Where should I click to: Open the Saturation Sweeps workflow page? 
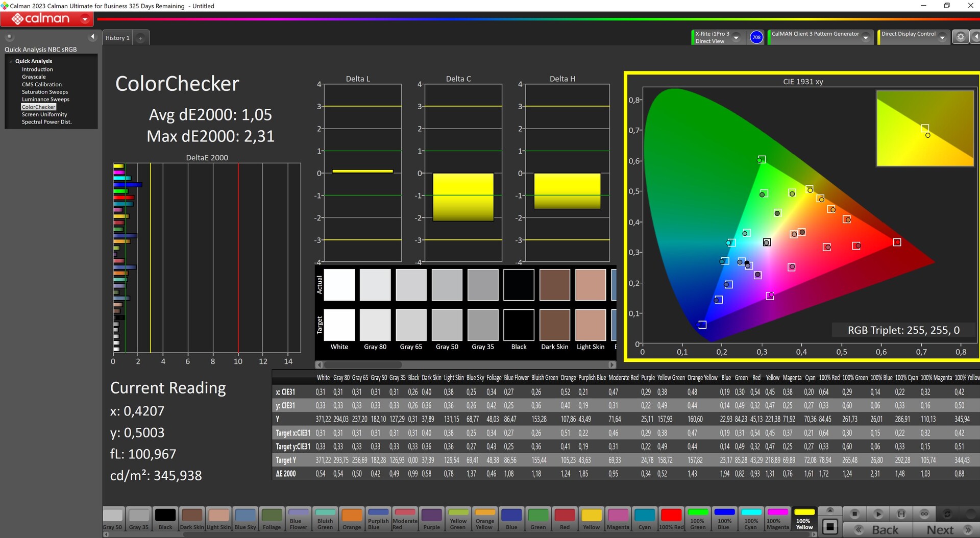point(45,92)
